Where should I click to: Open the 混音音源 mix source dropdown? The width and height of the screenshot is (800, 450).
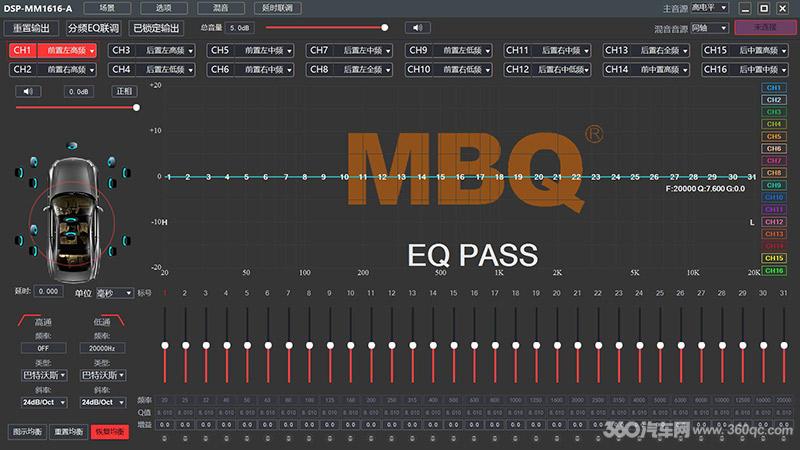pos(709,28)
